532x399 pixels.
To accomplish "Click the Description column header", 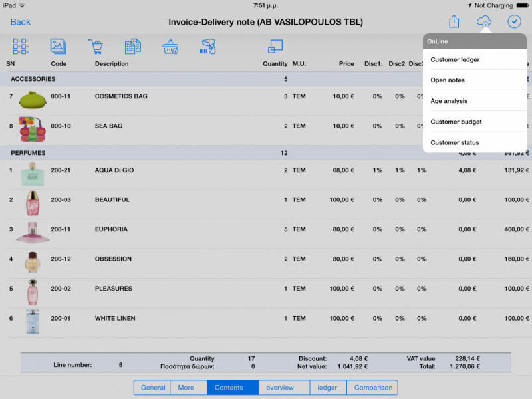I will (112, 63).
